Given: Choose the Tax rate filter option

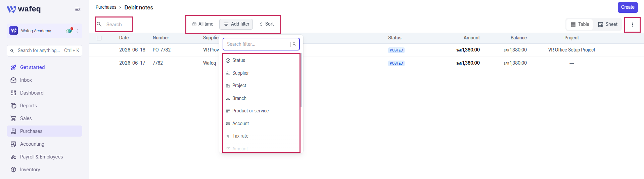Looking at the screenshot, I should click(261, 136).
